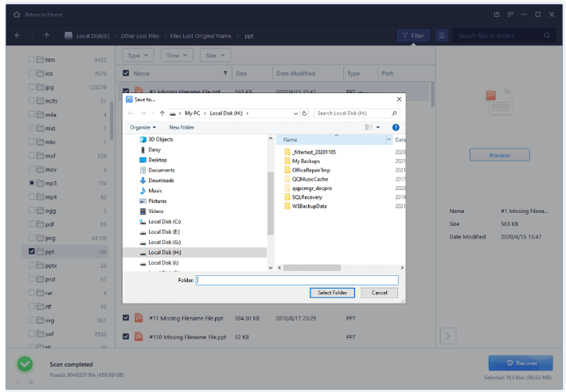566x392 pixels.
Task: Click Cancel in the Save dialog
Action: (379, 293)
